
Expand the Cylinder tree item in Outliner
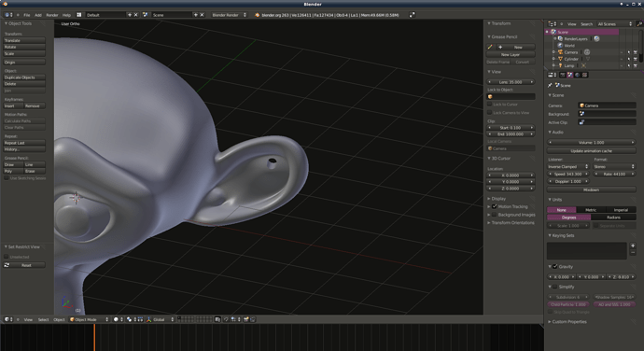point(553,59)
